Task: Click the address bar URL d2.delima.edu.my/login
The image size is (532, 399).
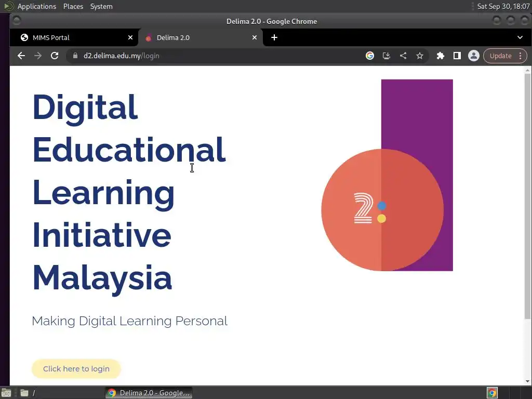Action: point(122,56)
